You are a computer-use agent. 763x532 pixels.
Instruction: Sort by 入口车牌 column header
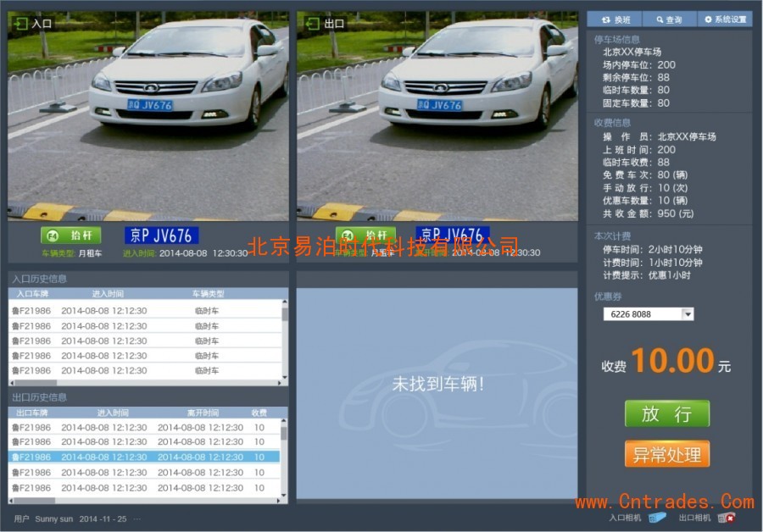click(32, 294)
